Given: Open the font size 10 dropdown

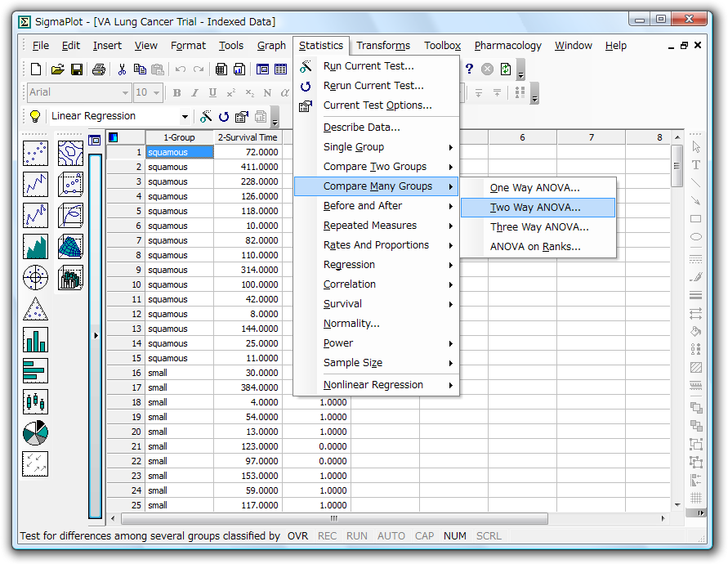Looking at the screenshot, I should [156, 93].
